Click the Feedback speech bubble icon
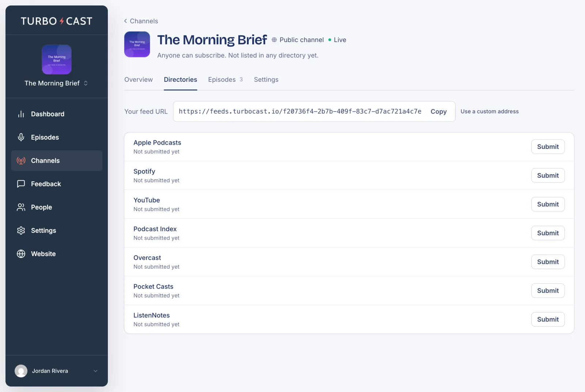The height and width of the screenshot is (392, 585). coord(21,184)
